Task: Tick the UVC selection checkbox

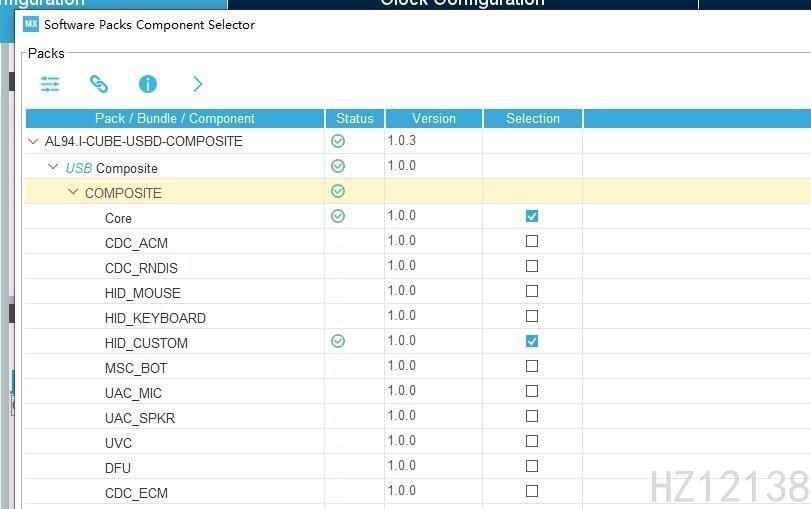Action: [532, 441]
